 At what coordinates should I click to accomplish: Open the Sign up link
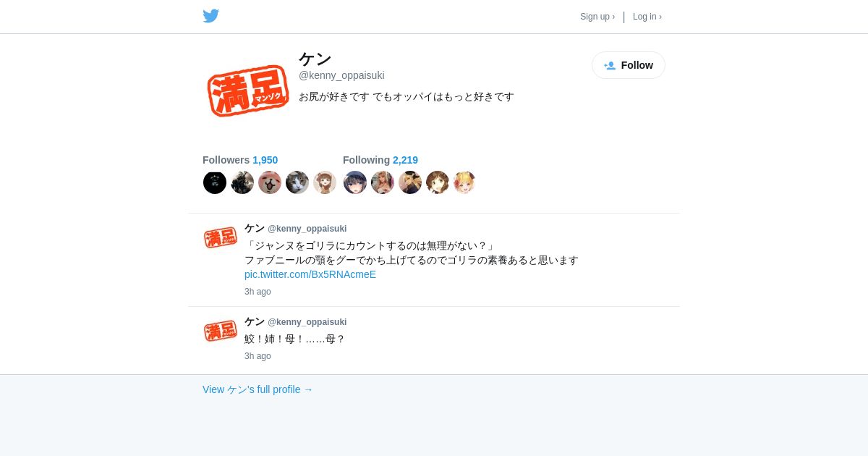[597, 17]
